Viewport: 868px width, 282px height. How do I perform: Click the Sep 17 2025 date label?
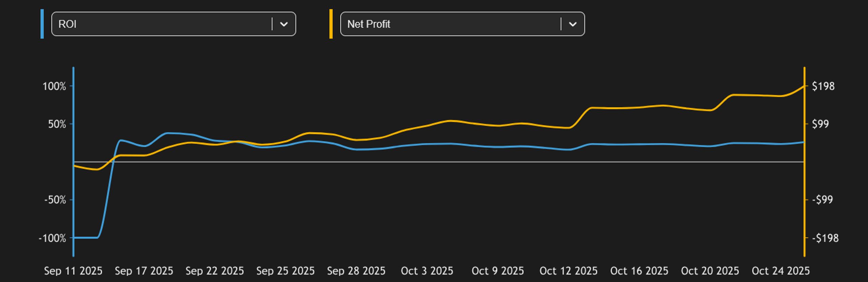tap(144, 271)
